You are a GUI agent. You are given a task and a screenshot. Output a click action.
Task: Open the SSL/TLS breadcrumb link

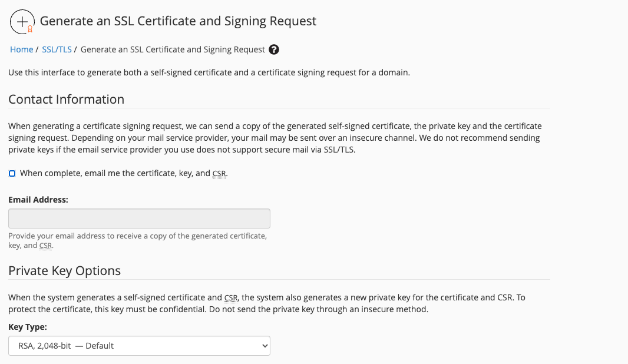click(57, 49)
